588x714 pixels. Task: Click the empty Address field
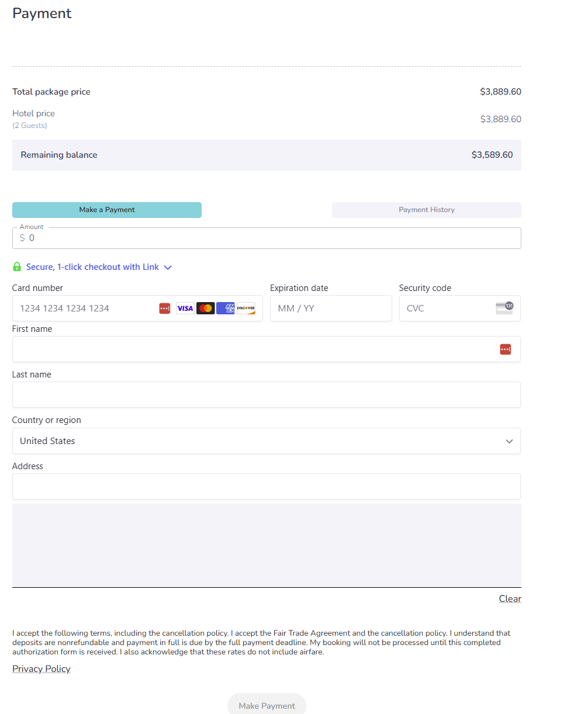tap(267, 486)
